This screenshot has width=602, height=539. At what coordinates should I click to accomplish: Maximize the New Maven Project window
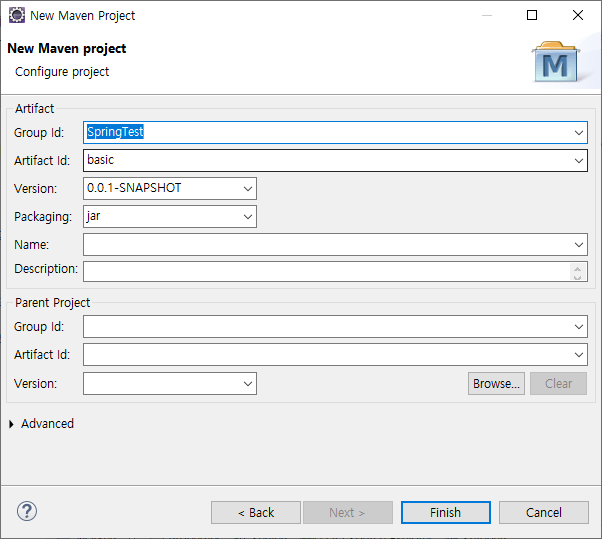(x=532, y=15)
